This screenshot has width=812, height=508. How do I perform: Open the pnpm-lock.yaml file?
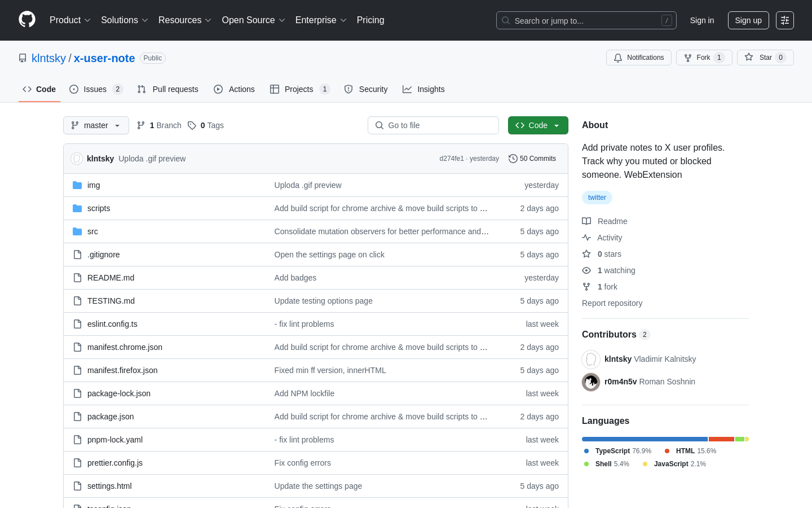(115, 440)
